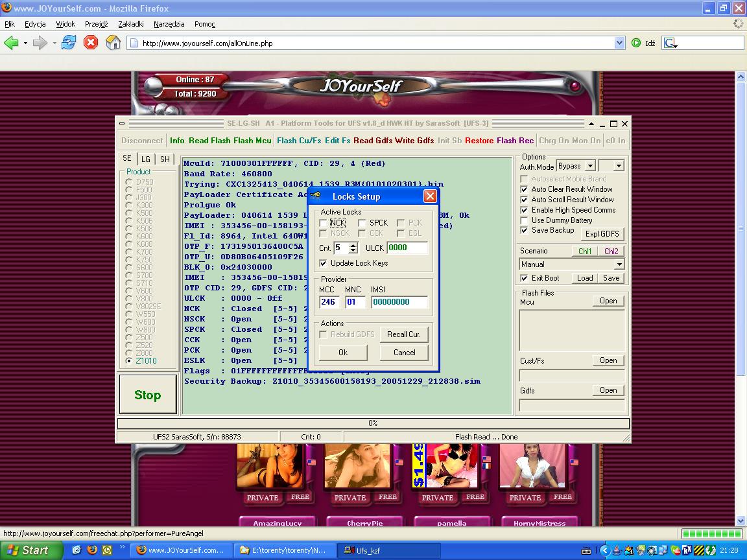Tick the SPCK lock checkbox

pos(362,223)
